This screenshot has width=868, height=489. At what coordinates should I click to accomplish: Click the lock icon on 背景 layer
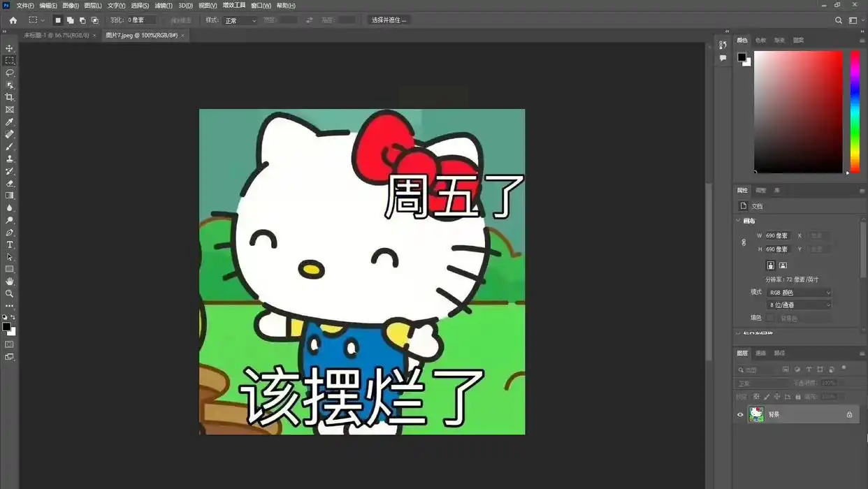coord(849,415)
